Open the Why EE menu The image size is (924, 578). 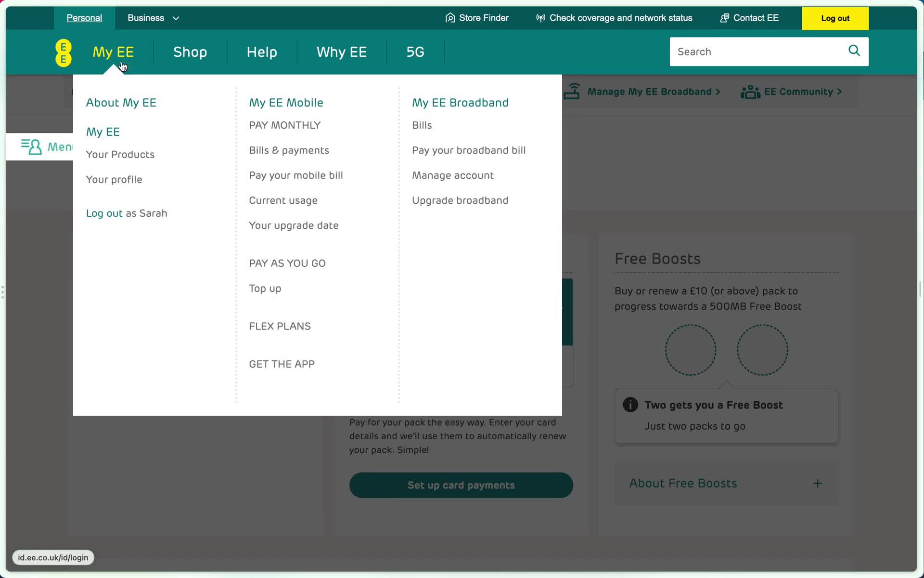pyautogui.click(x=342, y=52)
